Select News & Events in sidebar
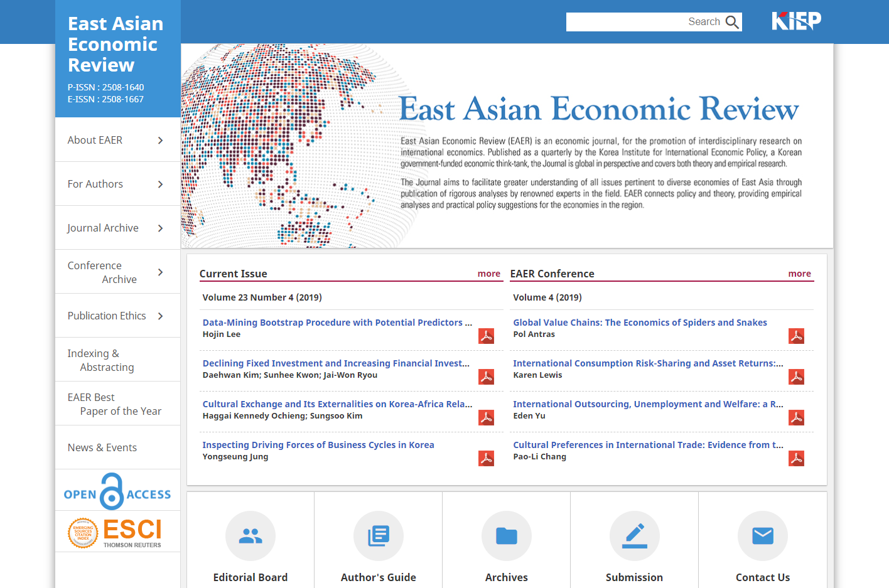The height and width of the screenshot is (588, 889). tap(102, 447)
